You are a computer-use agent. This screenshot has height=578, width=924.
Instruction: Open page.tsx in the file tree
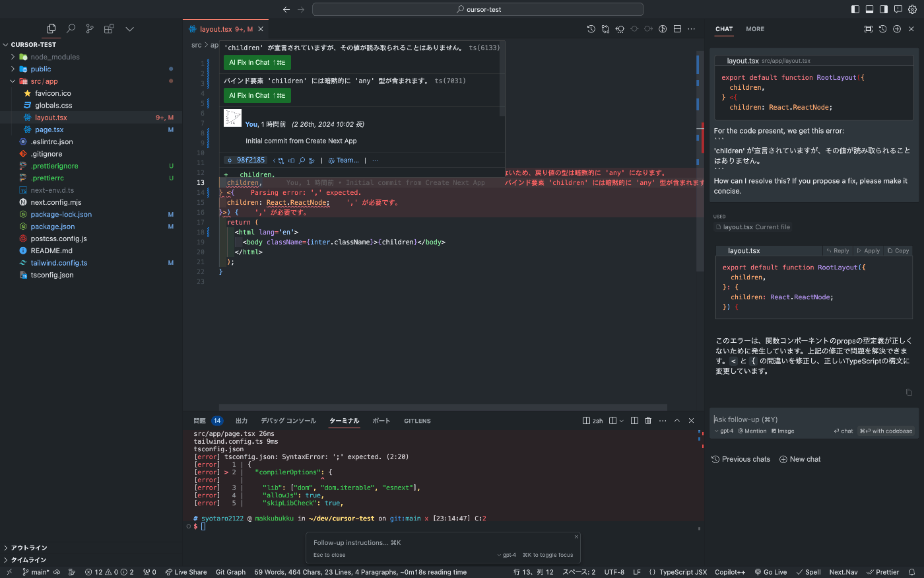coord(49,129)
